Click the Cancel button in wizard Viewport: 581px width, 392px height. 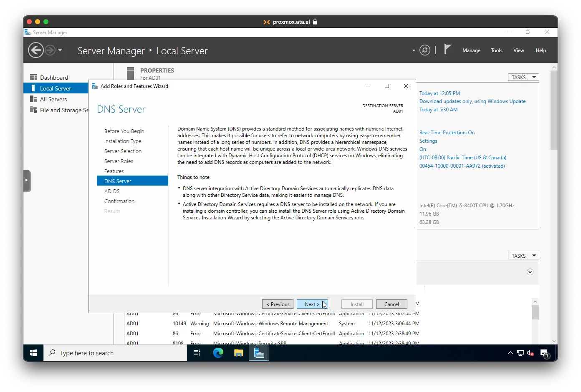[392, 304]
